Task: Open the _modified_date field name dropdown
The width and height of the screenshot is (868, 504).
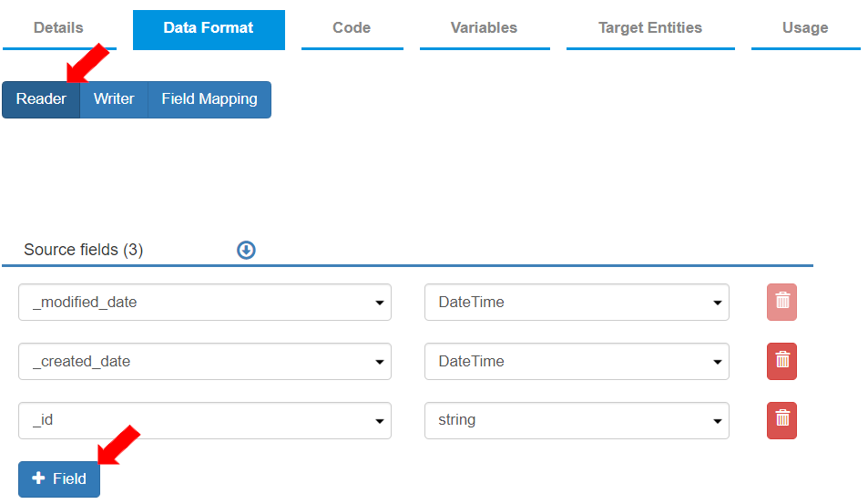Action: coord(205,303)
